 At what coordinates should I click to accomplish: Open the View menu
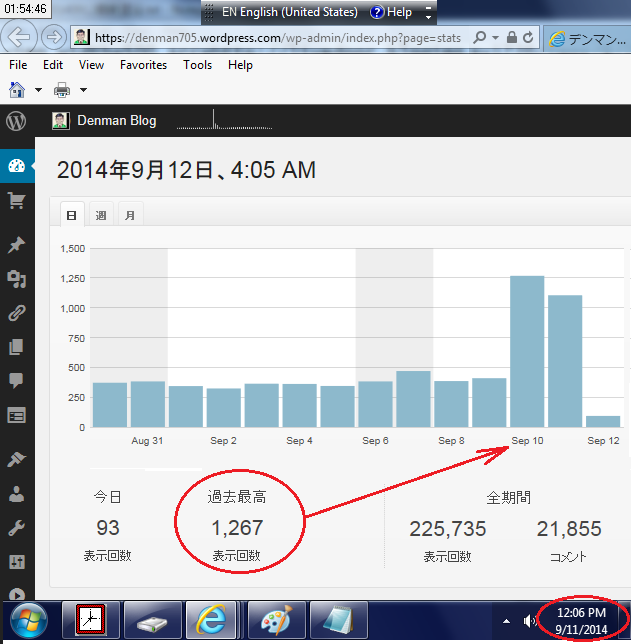(x=91, y=65)
